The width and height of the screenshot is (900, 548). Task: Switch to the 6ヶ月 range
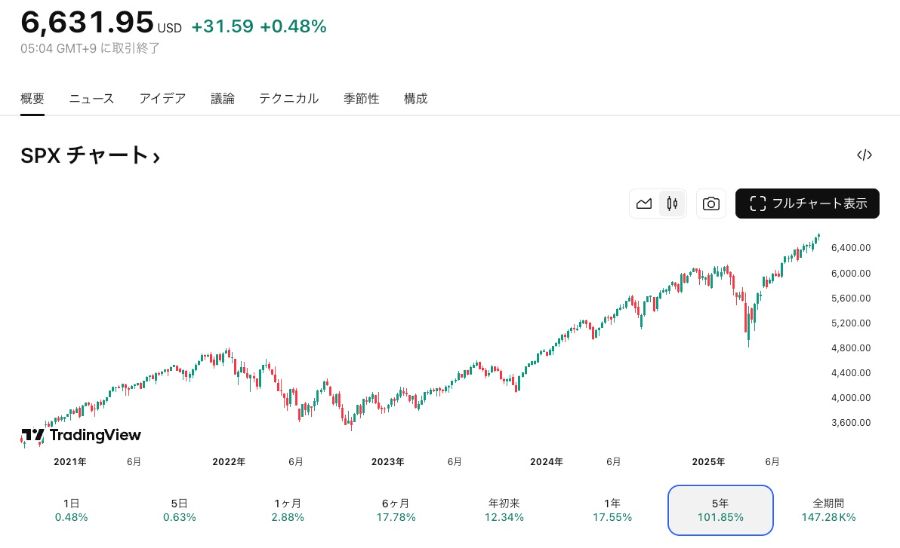[396, 510]
